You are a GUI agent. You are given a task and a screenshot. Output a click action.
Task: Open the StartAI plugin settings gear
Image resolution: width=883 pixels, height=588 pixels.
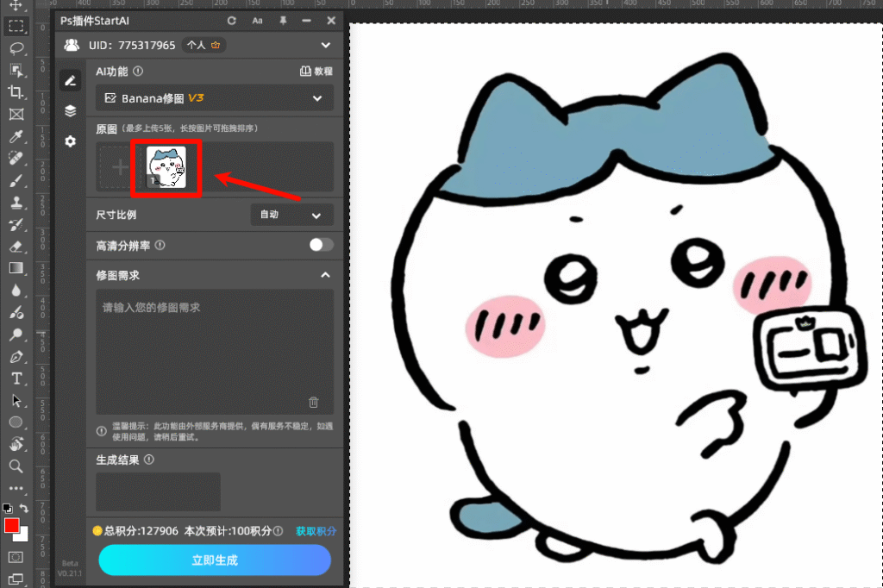click(x=69, y=141)
